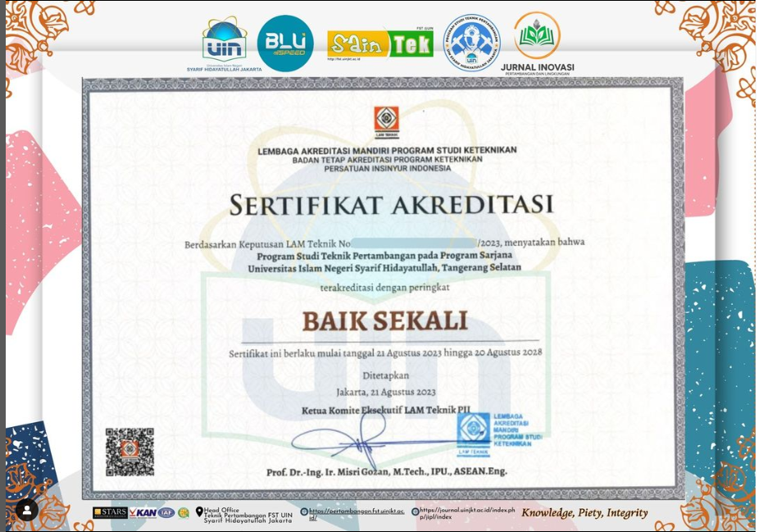This screenshot has height=532, width=758.
Task: Click the IAF oval logo
Action: click(x=166, y=512)
